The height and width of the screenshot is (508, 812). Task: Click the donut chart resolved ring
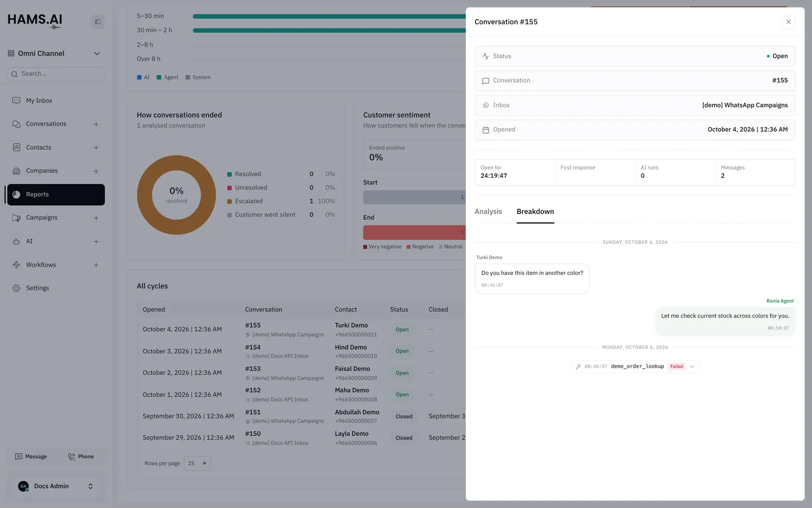pyautogui.click(x=176, y=195)
